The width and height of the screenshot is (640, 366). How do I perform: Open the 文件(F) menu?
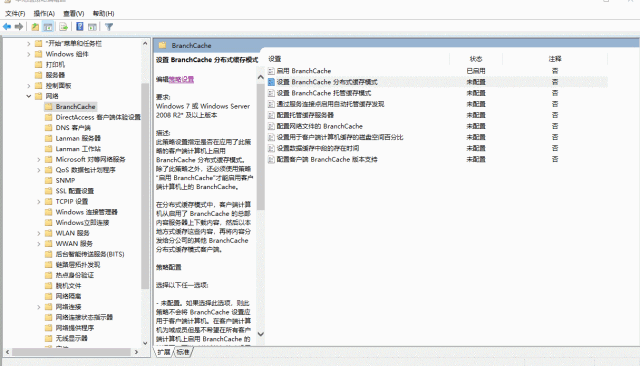point(15,13)
